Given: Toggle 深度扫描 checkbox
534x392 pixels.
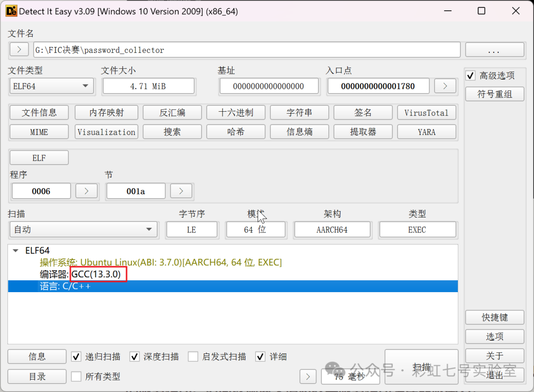Looking at the screenshot, I should (x=134, y=356).
